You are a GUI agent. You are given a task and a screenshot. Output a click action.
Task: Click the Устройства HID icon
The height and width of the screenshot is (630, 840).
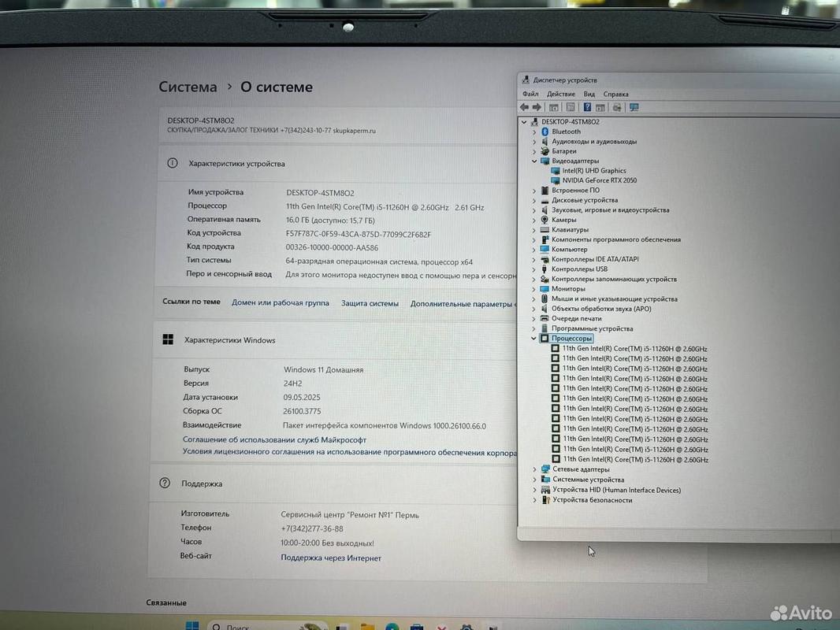coord(545,490)
